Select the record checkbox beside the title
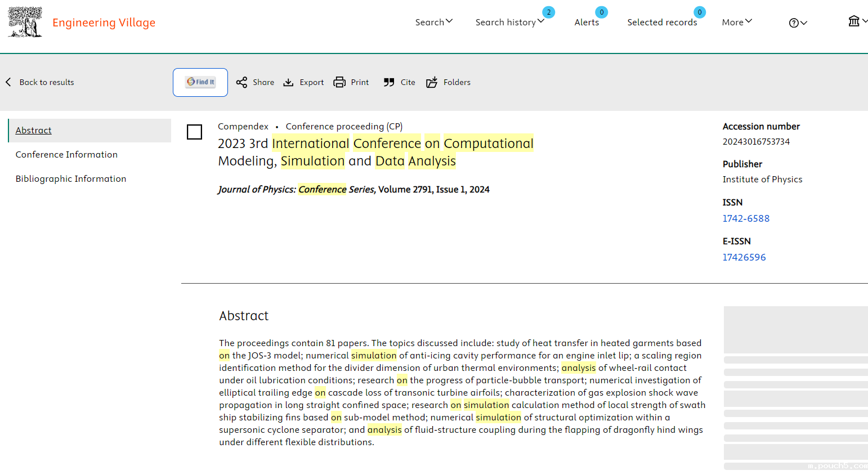Image resolution: width=868 pixels, height=475 pixels. 194,132
